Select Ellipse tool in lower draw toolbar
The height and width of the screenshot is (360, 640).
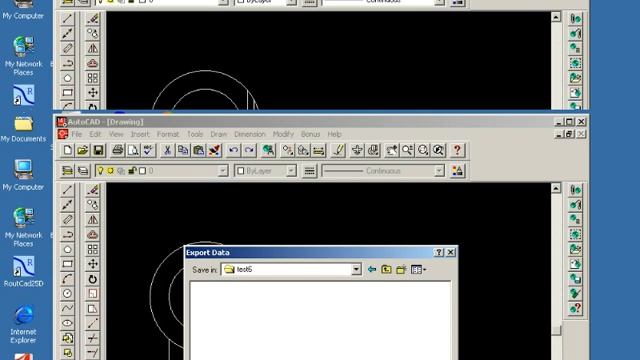(x=67, y=323)
